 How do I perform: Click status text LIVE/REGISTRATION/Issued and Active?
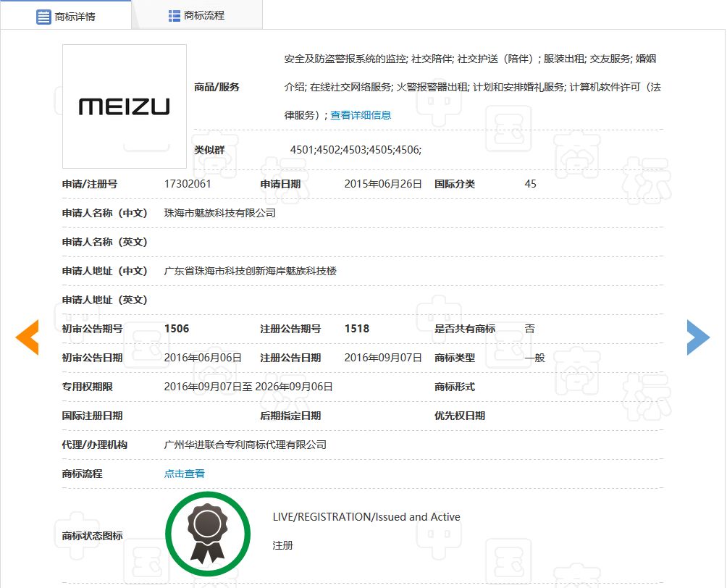click(x=366, y=517)
